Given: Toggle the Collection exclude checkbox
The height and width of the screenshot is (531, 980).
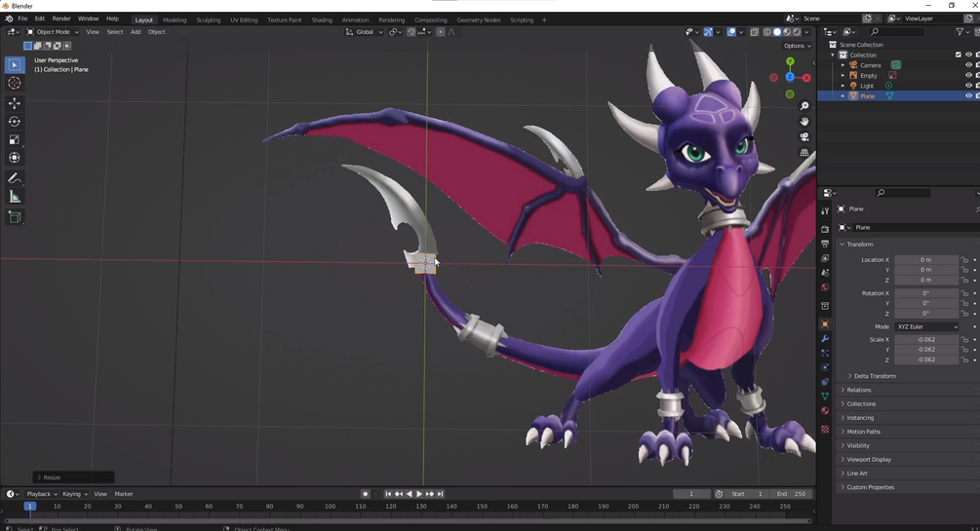Looking at the screenshot, I should [x=959, y=55].
